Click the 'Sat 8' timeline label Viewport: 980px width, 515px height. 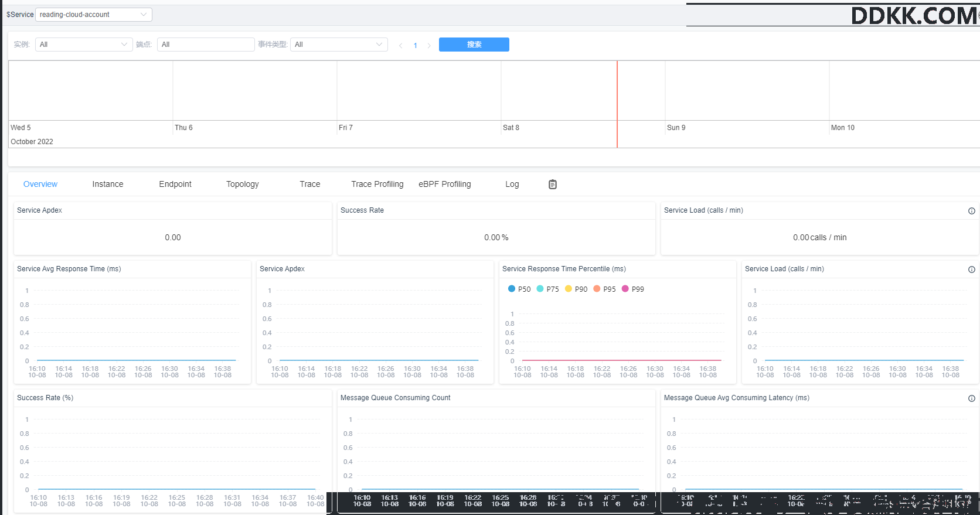[511, 128]
